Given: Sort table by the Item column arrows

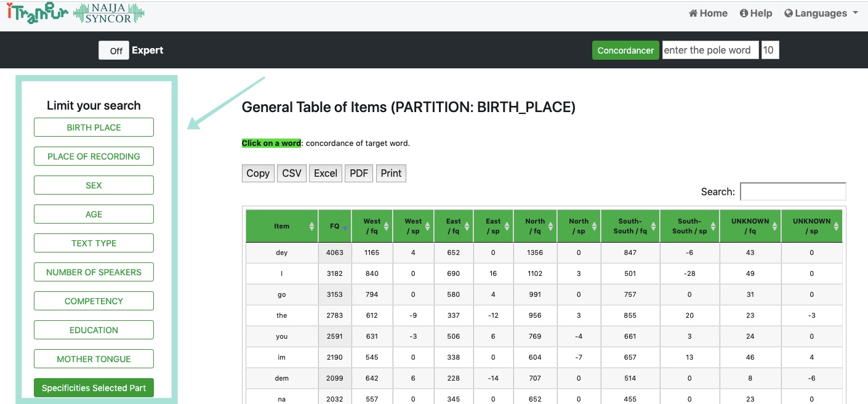Looking at the screenshot, I should (x=312, y=226).
